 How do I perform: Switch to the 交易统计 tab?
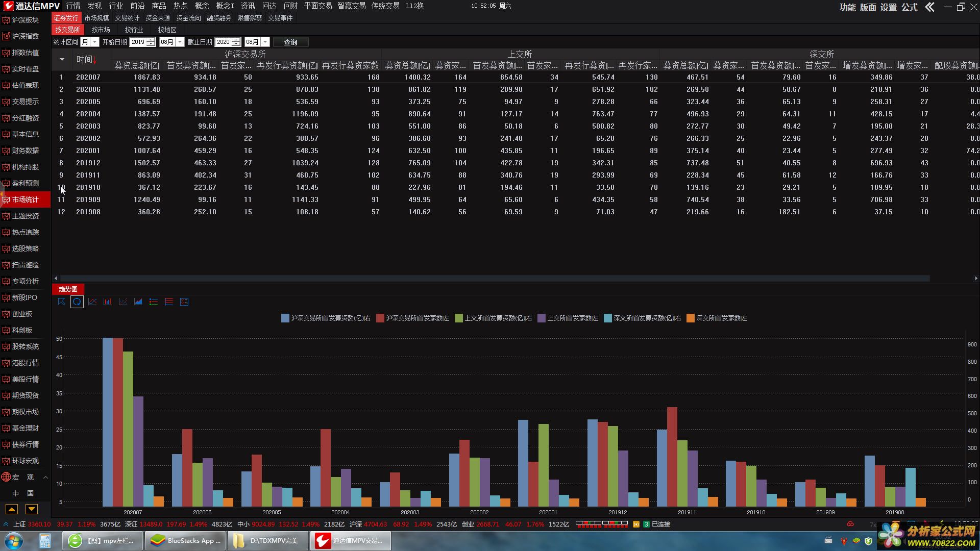[x=127, y=18]
